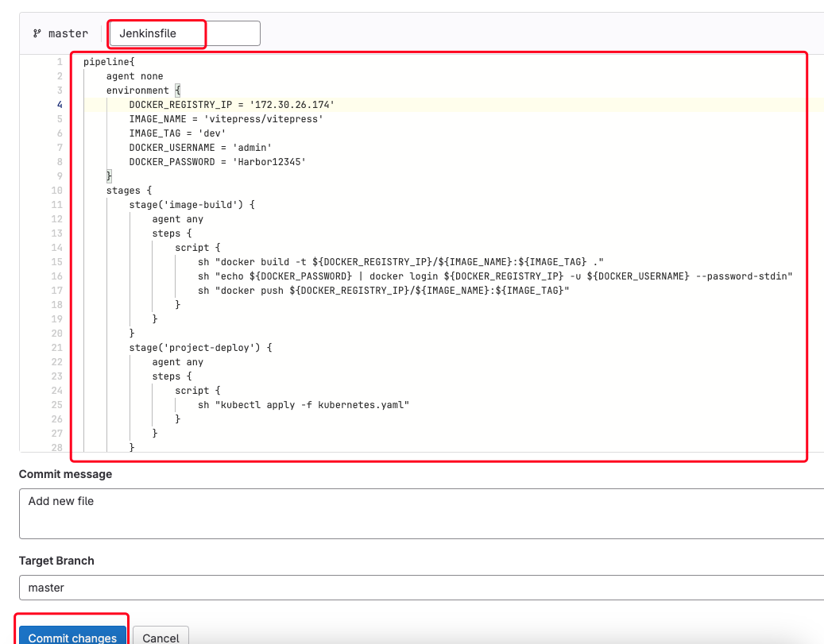Viewport: 824px width, 644px height.
Task: Select line number 28 in gutter
Action: (56, 448)
